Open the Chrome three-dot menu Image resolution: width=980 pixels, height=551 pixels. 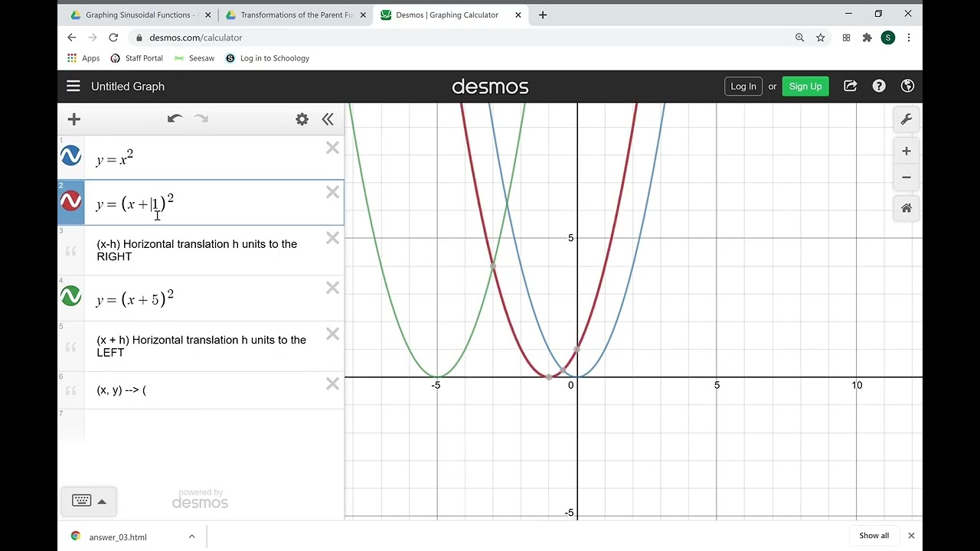(909, 37)
